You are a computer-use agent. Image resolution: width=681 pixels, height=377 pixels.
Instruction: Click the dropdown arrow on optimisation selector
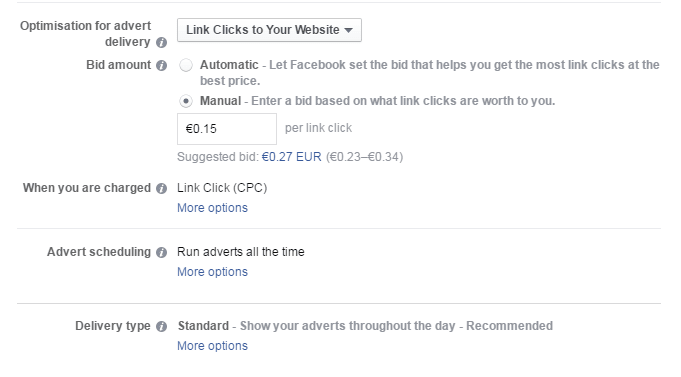click(x=348, y=30)
